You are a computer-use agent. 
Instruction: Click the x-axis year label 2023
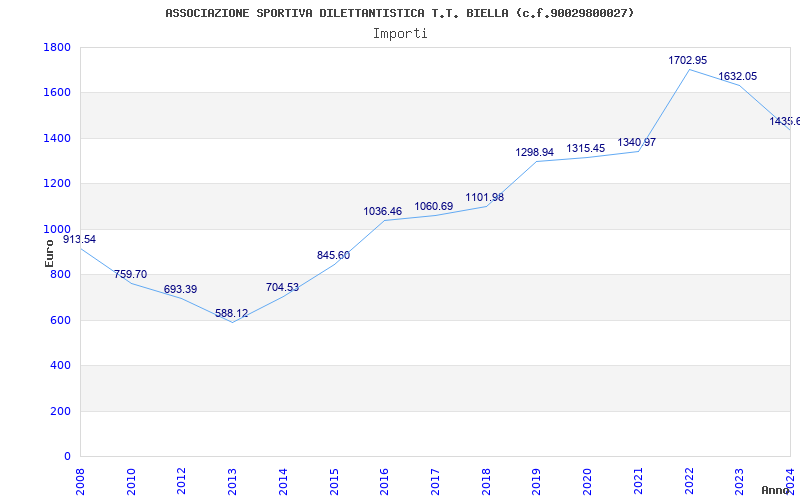pyautogui.click(x=739, y=482)
